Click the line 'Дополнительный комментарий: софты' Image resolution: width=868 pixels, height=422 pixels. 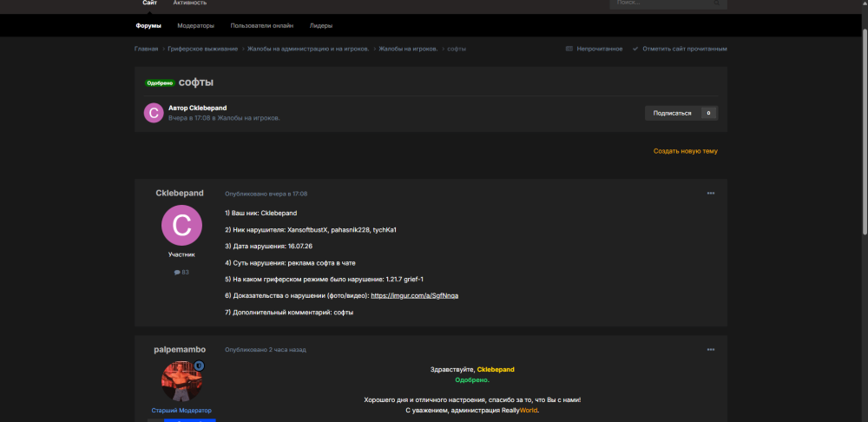click(x=289, y=313)
